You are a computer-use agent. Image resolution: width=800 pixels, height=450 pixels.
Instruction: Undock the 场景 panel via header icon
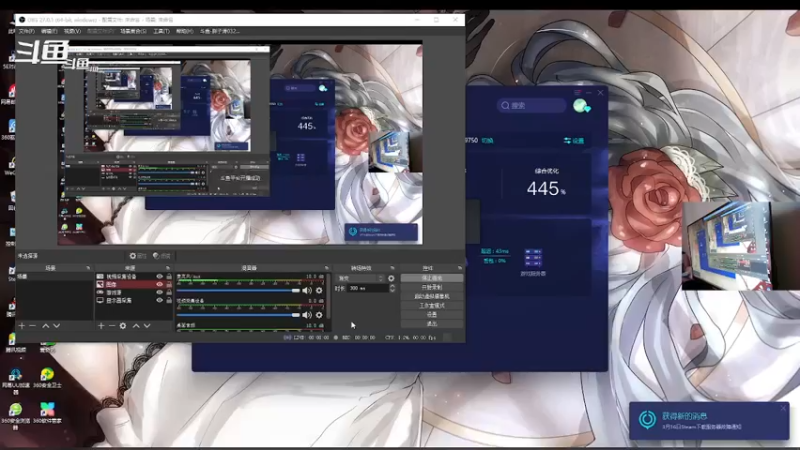point(88,268)
